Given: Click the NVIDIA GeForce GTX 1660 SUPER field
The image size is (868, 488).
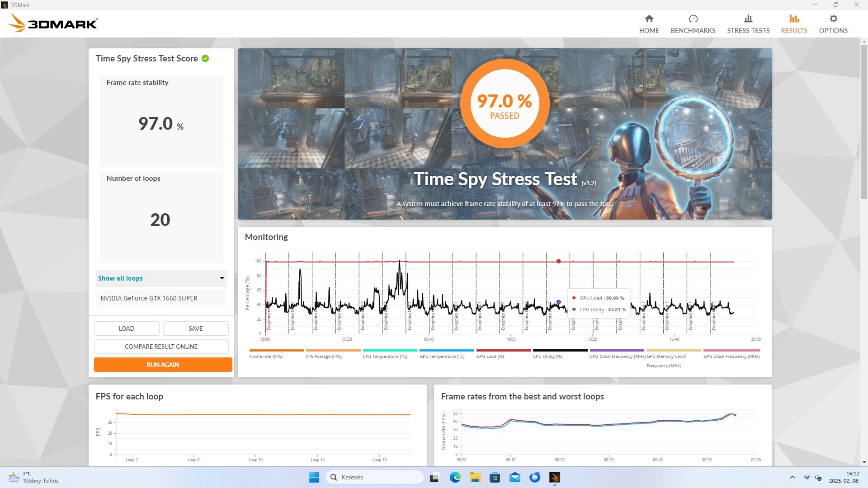Looking at the screenshot, I should point(161,298).
